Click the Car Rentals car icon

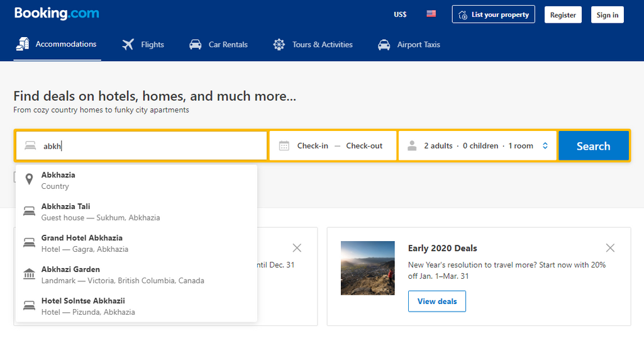[x=196, y=45]
